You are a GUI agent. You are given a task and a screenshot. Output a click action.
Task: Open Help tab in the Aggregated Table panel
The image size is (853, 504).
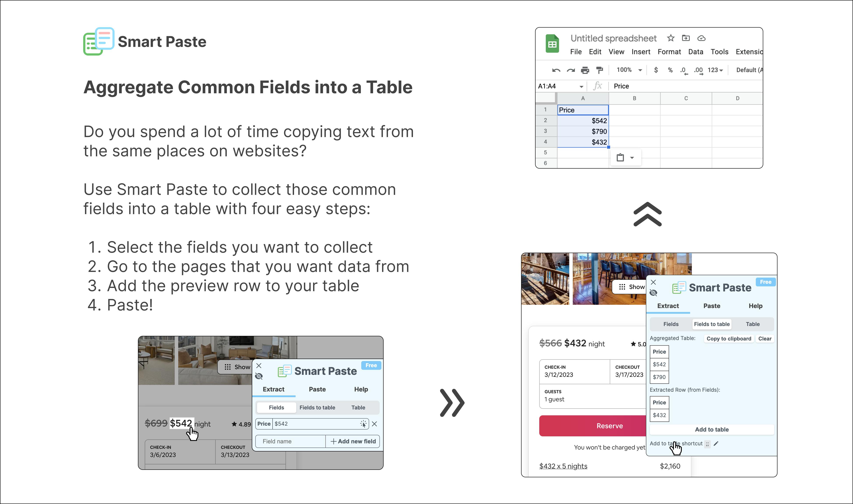(756, 306)
